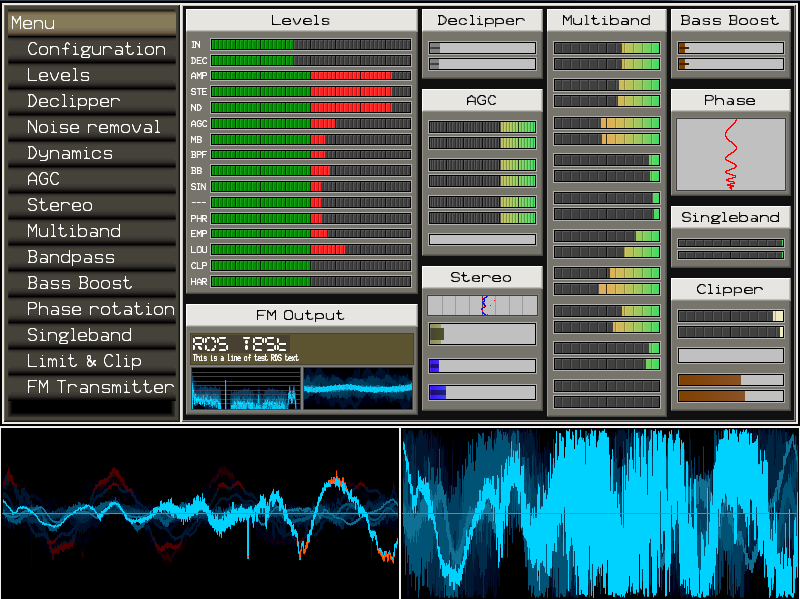Click the Clipper panel header

[x=730, y=289]
